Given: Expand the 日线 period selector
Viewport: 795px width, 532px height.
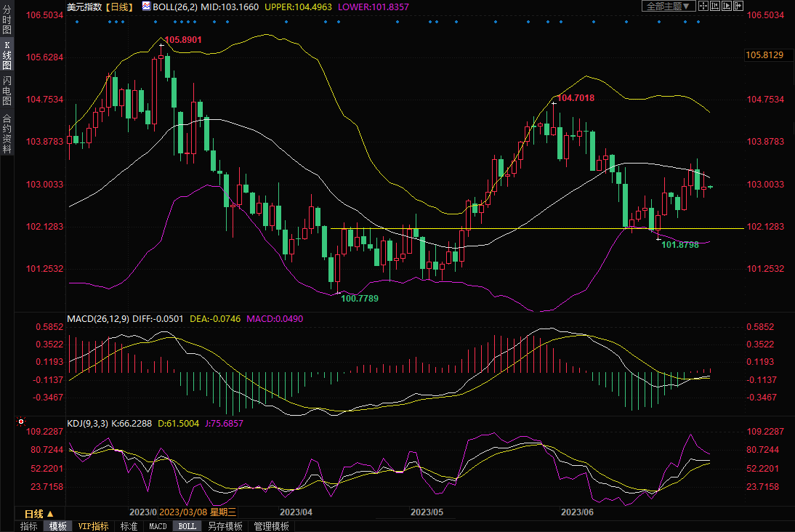Looking at the screenshot, I should [39, 513].
